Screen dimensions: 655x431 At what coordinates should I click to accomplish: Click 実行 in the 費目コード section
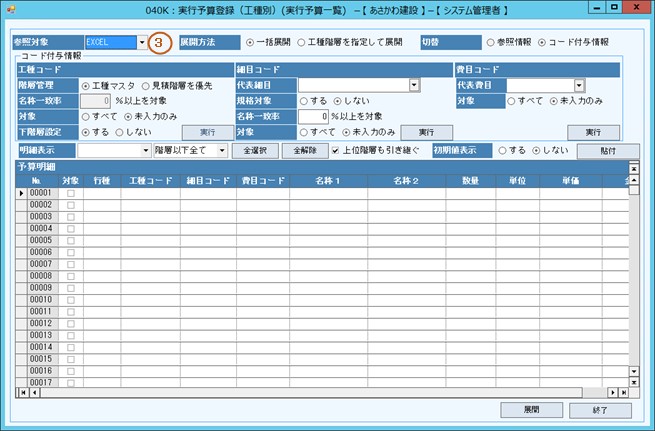[587, 132]
